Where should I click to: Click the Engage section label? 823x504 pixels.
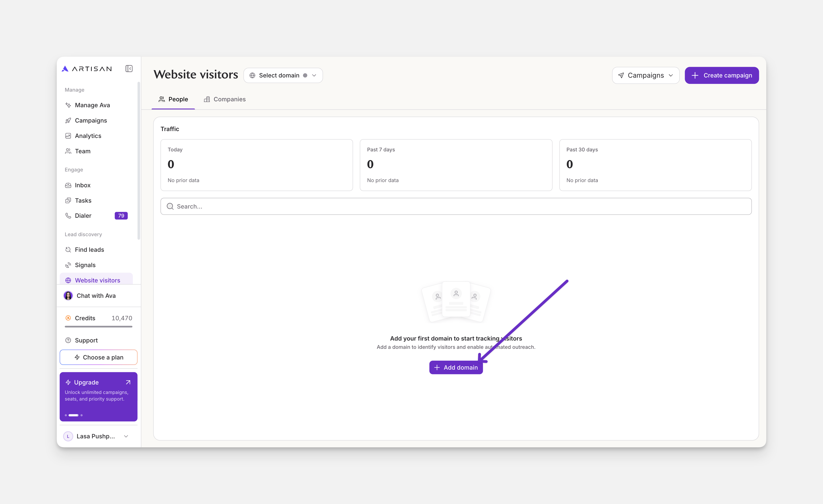tap(74, 170)
